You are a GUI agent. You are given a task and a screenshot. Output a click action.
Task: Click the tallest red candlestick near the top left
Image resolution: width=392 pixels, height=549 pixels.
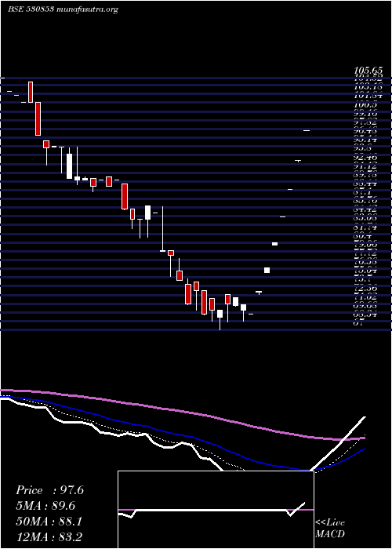click(x=38, y=118)
